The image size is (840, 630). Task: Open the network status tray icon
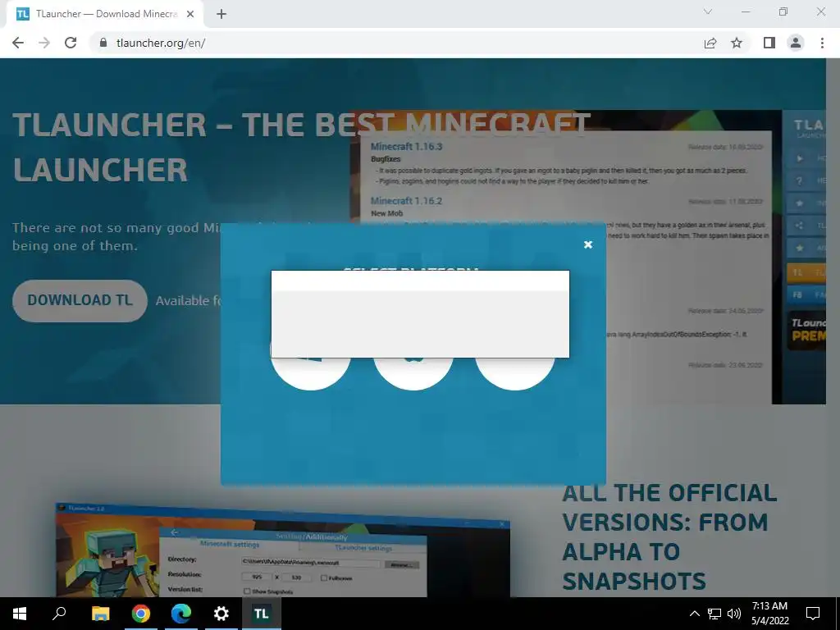pos(714,614)
